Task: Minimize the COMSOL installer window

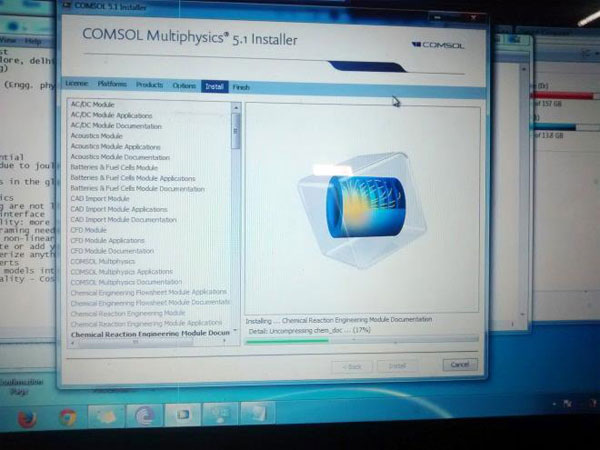Action: point(437,17)
